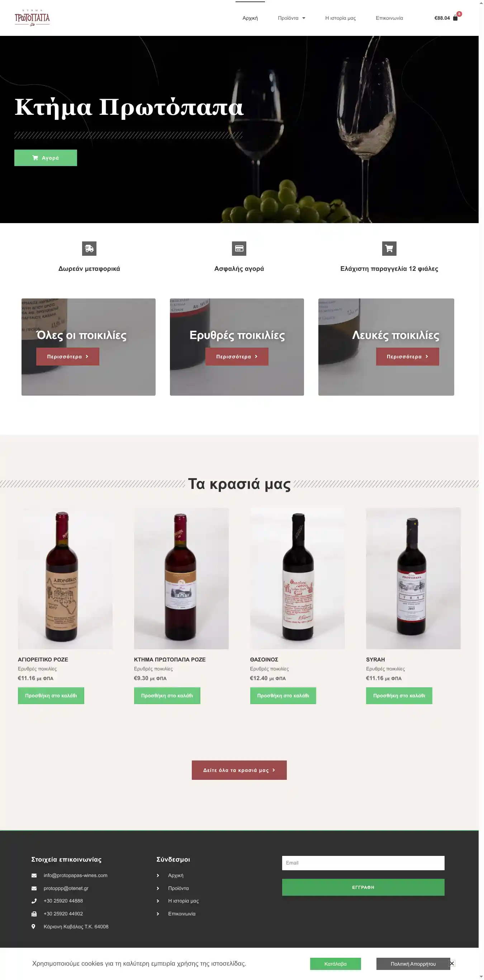Image resolution: width=484 pixels, height=980 pixels.
Task: Click the map pin location icon
Action: click(33, 926)
